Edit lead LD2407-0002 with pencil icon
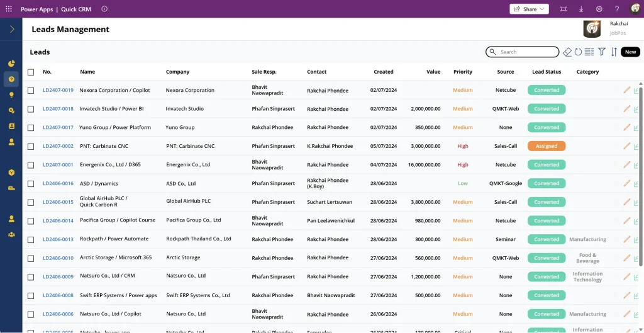This screenshot has width=644, height=333. 627,146
